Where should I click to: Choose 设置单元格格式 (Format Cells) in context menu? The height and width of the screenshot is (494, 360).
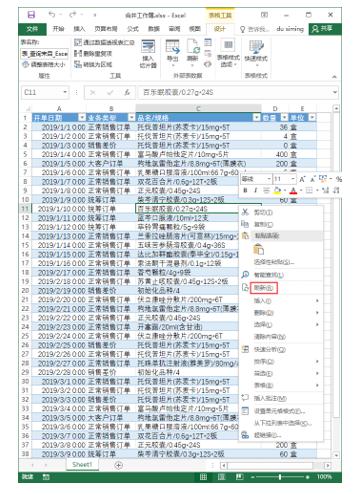pyautogui.click(x=281, y=411)
